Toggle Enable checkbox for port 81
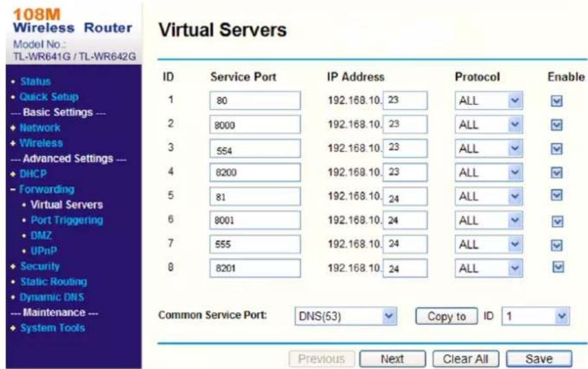Viewport: 588px width, 369px height. click(557, 195)
